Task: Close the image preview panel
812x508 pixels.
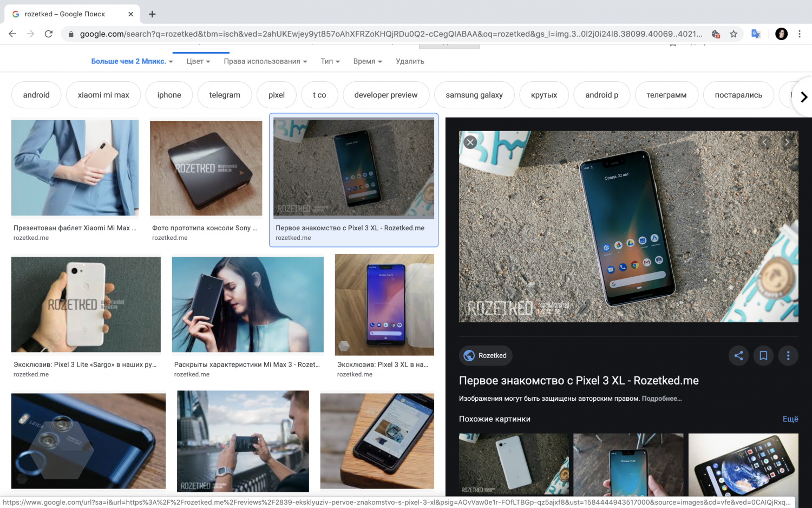Action: (470, 142)
